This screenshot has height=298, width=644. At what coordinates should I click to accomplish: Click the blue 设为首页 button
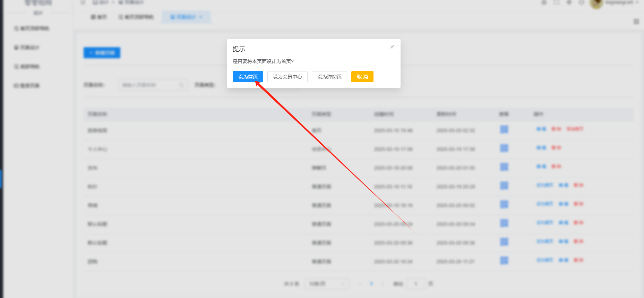248,77
